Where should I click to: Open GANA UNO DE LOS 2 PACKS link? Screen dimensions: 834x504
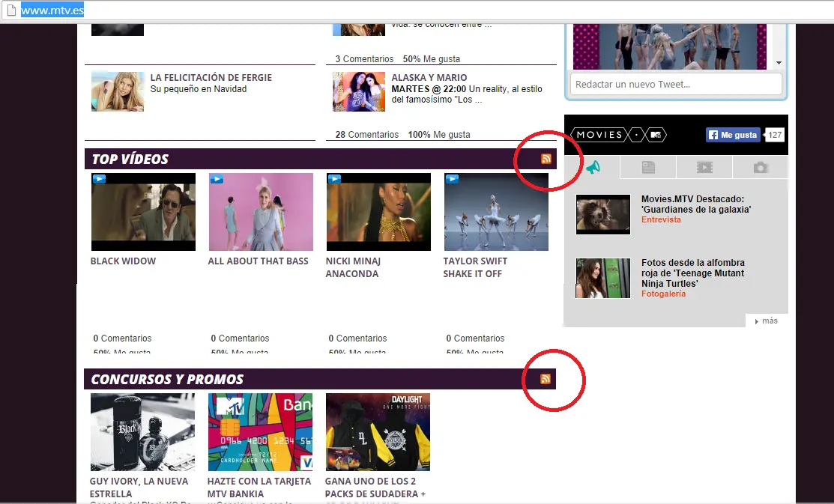point(375,488)
